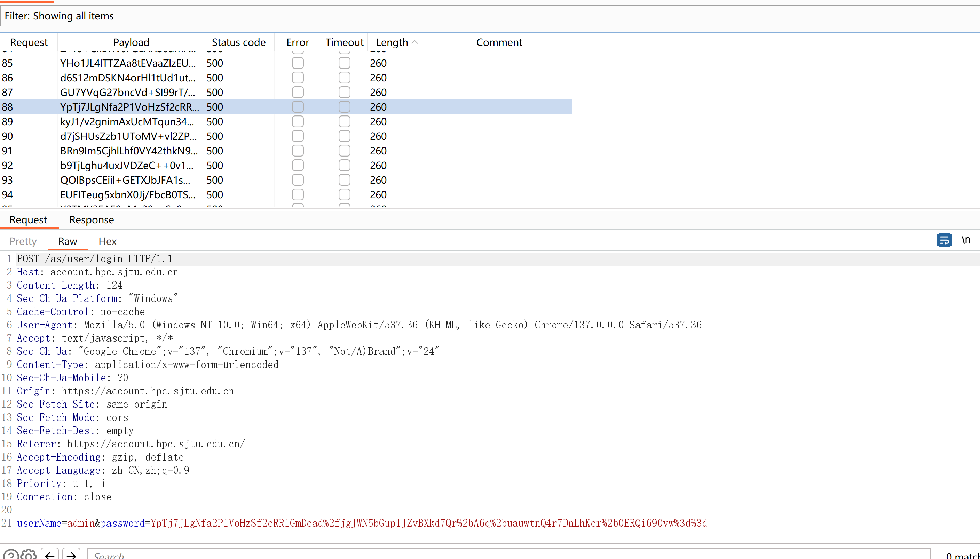This screenshot has width=980, height=559.
Task: Toggle Error checkbox in row 93
Action: coord(298,180)
